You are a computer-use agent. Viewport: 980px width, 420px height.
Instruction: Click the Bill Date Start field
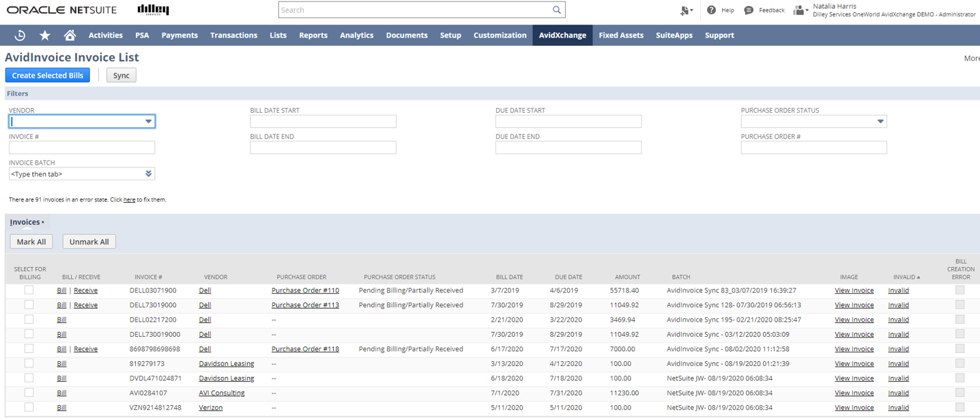coord(323,122)
